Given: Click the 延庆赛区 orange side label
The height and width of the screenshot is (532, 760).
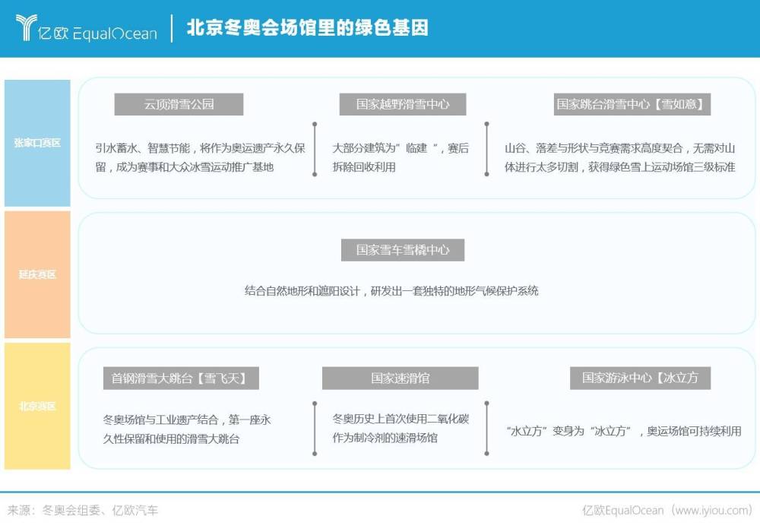Looking at the screenshot, I should click(37, 274).
